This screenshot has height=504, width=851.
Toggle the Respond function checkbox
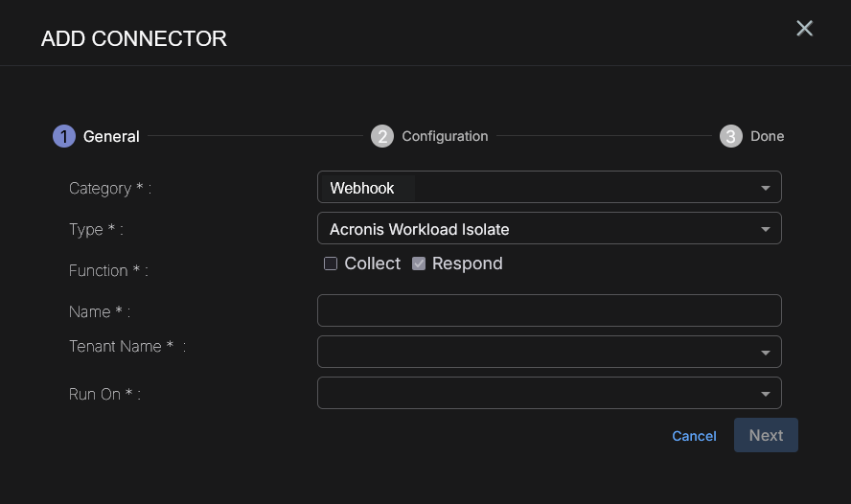coord(419,263)
